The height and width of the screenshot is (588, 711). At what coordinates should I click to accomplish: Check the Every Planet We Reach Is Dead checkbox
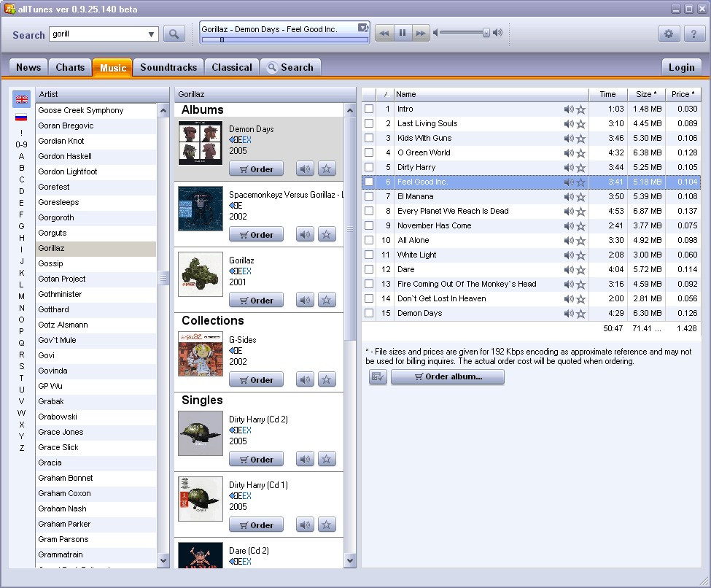pyautogui.click(x=369, y=211)
